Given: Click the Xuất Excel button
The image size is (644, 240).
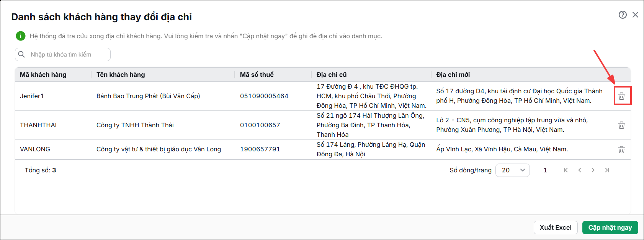Looking at the screenshot, I should coord(556,227).
